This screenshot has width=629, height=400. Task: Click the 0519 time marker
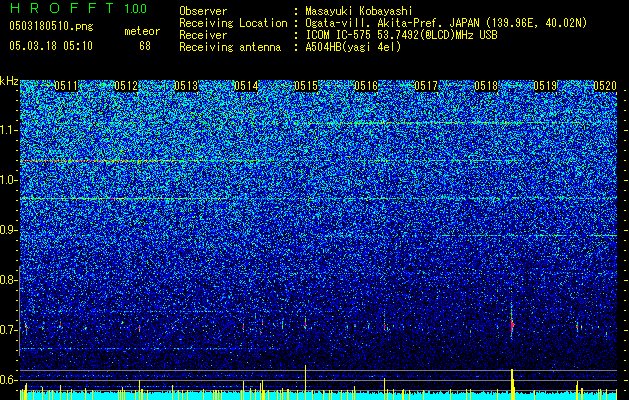(546, 86)
